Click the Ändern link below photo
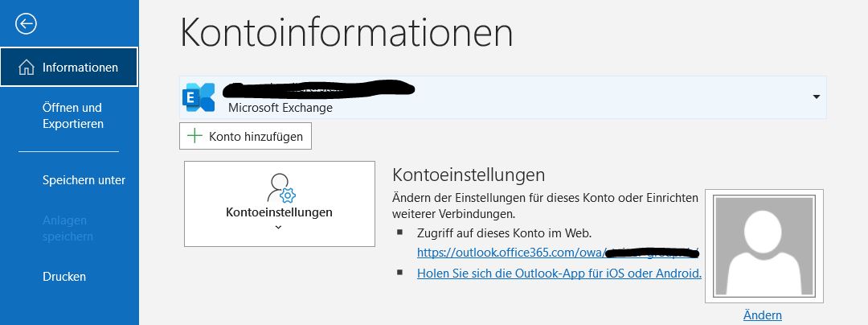868x325 pixels. (762, 315)
